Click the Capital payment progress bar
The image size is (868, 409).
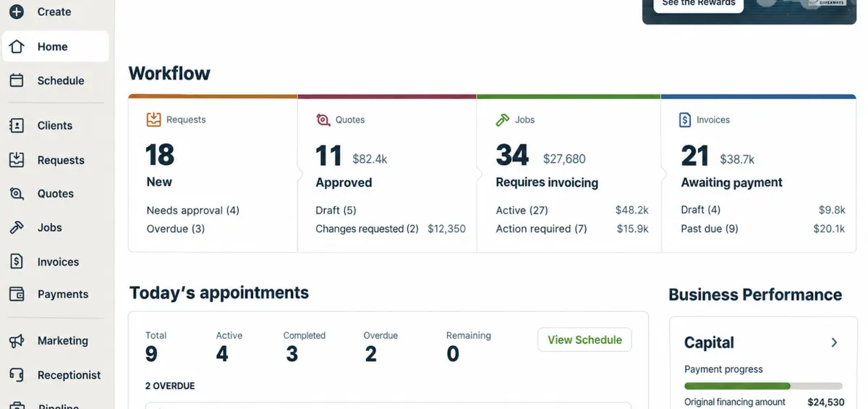(x=763, y=386)
